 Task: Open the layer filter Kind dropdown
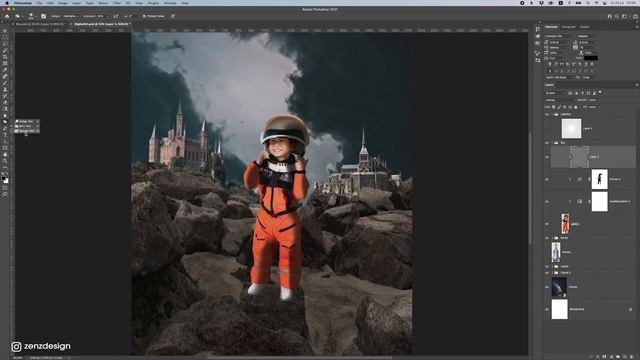click(x=556, y=93)
